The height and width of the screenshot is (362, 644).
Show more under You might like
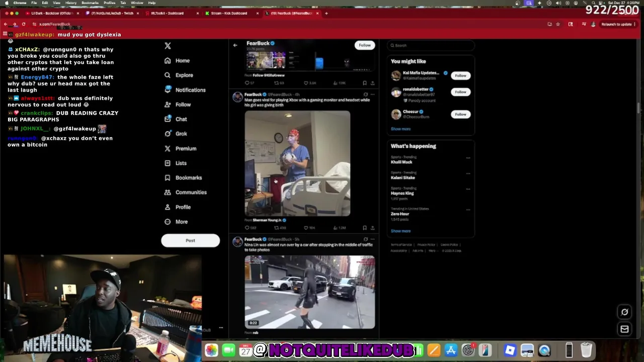click(400, 129)
